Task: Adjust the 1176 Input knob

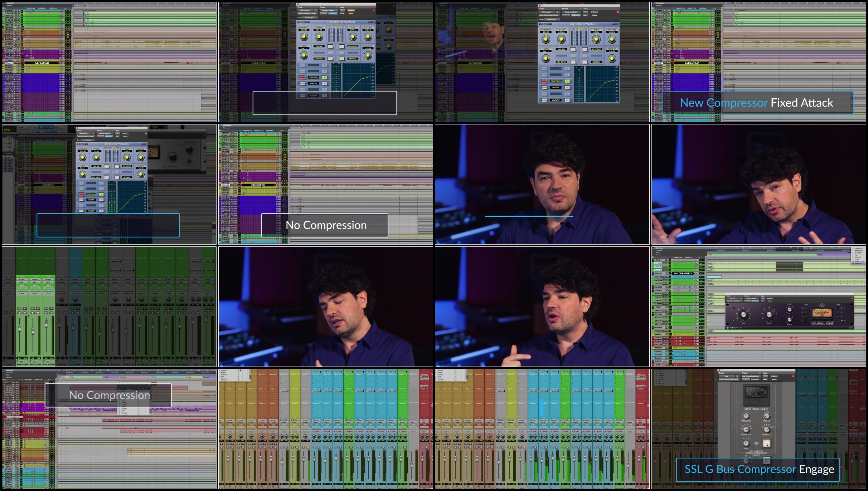Action: (x=743, y=315)
